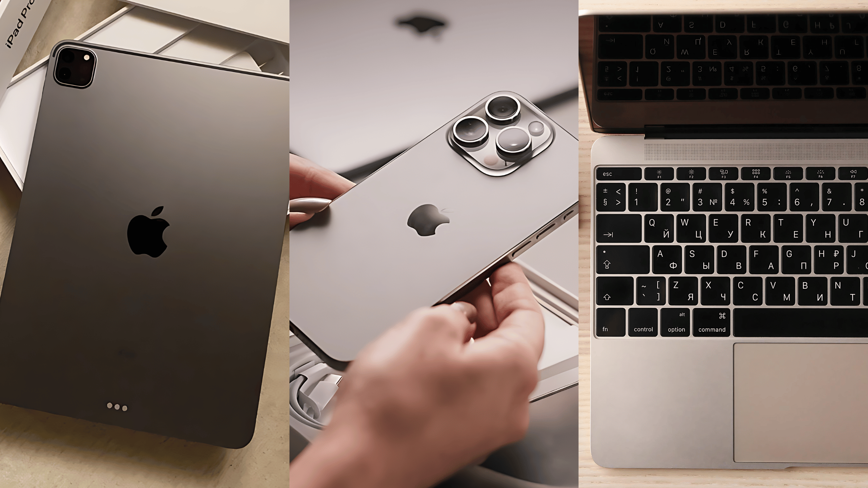The width and height of the screenshot is (868, 488).
Task: Click the Option key on MacBook
Action: click(675, 322)
